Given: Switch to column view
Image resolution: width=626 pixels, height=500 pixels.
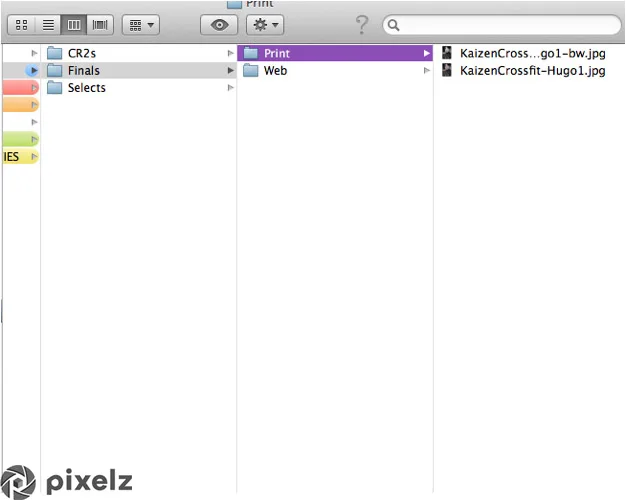Looking at the screenshot, I should pos(74,25).
